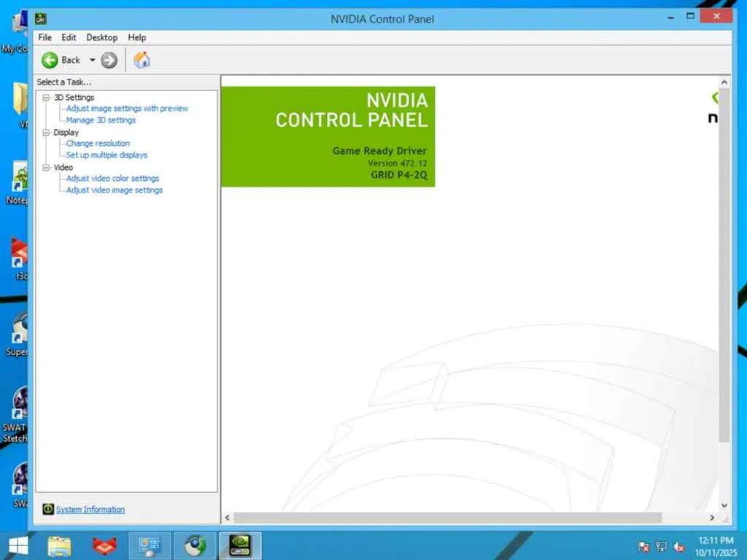Select the Video category label
The width and height of the screenshot is (747, 560).
(63, 168)
